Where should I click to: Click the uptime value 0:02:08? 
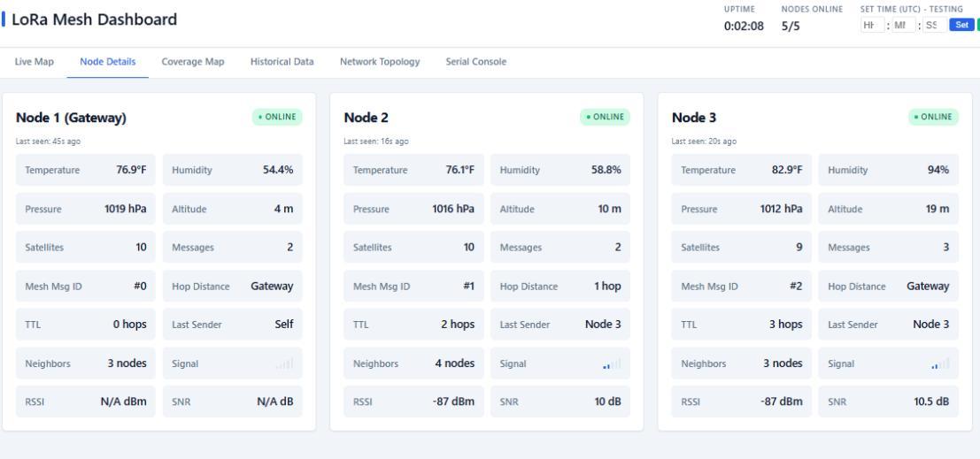pyautogui.click(x=744, y=27)
